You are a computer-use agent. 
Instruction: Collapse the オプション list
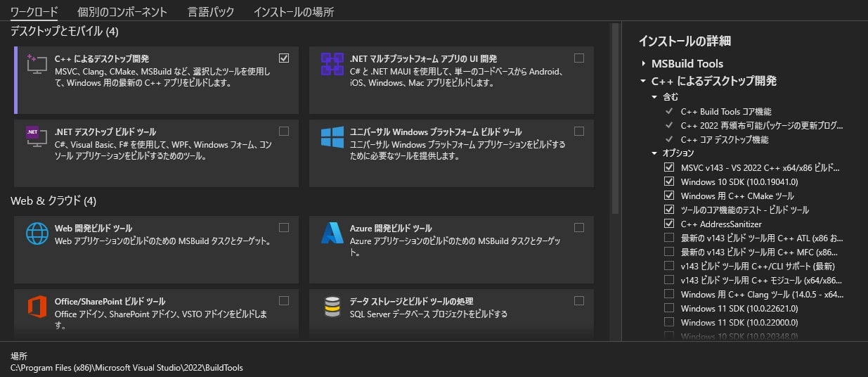(x=655, y=153)
